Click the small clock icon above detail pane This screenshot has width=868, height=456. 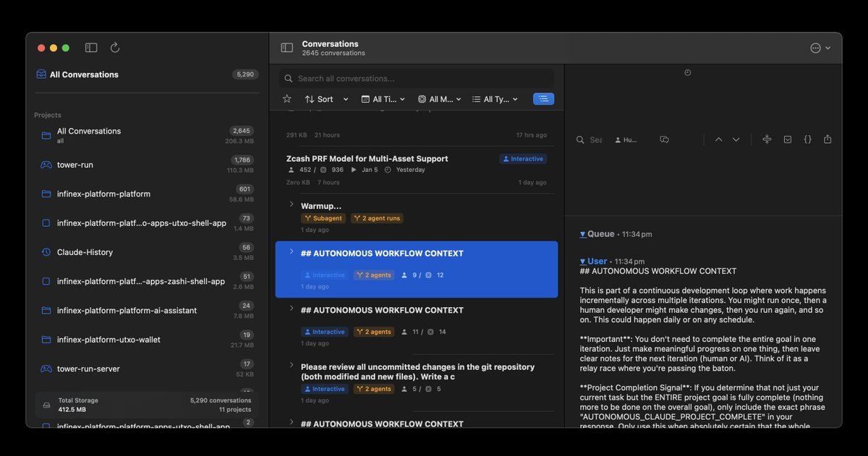[687, 72]
